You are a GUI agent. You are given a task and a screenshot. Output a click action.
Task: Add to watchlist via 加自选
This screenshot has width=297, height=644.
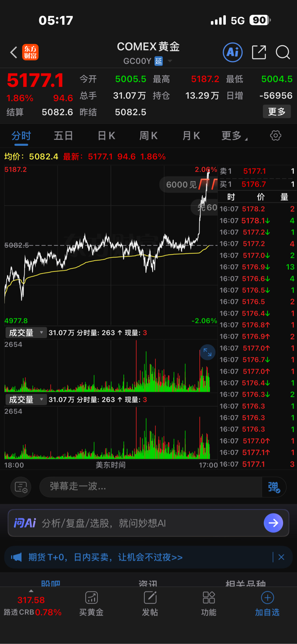click(267, 603)
